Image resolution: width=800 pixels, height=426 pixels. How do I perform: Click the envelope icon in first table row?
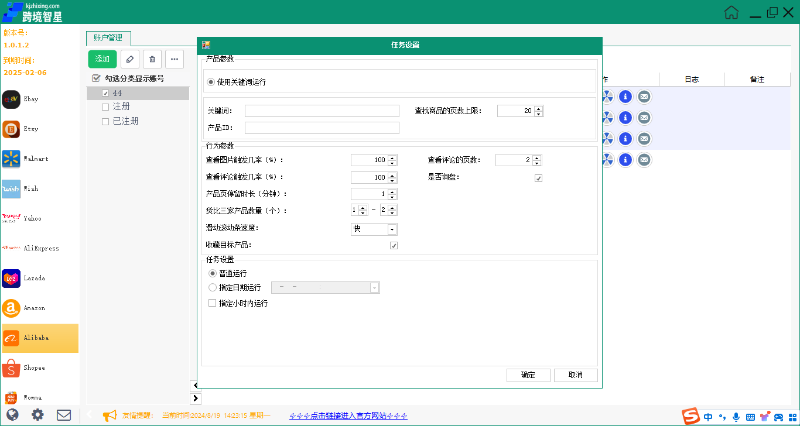coord(644,96)
